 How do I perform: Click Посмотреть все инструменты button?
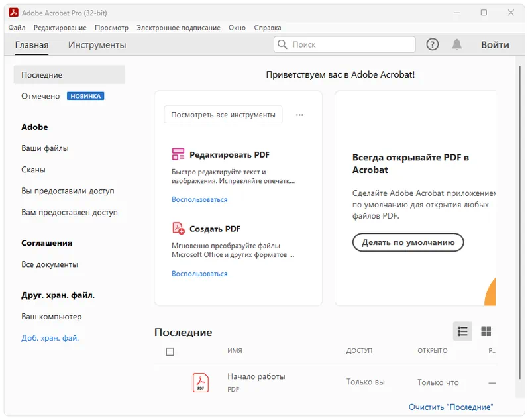[x=223, y=115]
